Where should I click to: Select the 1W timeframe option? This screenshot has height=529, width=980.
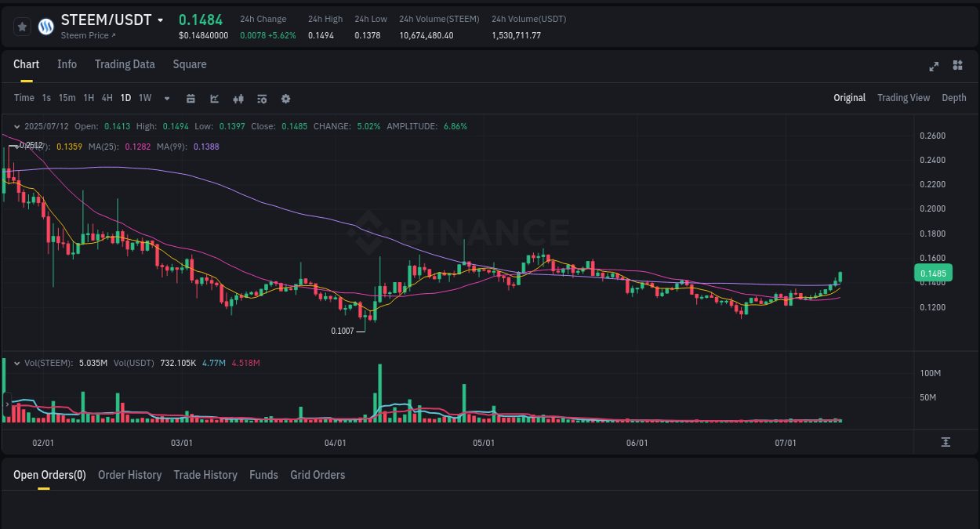(x=144, y=98)
